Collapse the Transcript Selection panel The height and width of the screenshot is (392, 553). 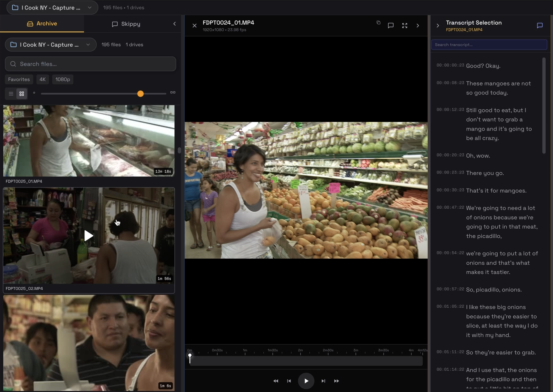437,25
